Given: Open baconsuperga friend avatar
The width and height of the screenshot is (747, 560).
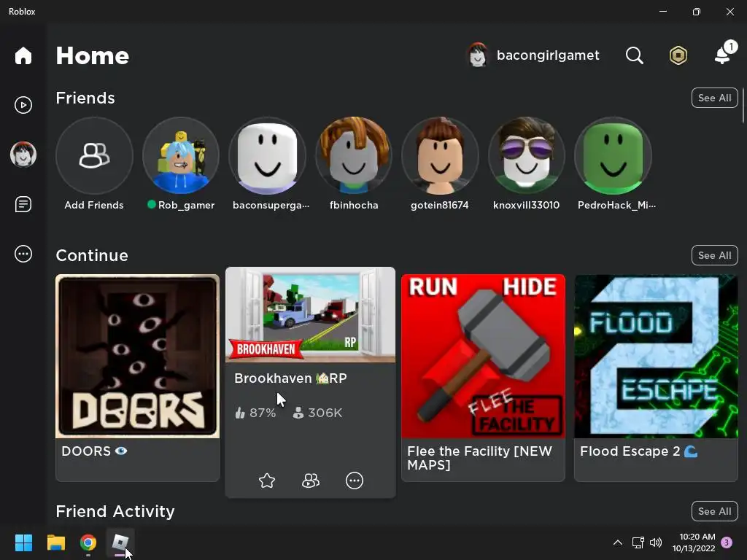Looking at the screenshot, I should click(267, 156).
